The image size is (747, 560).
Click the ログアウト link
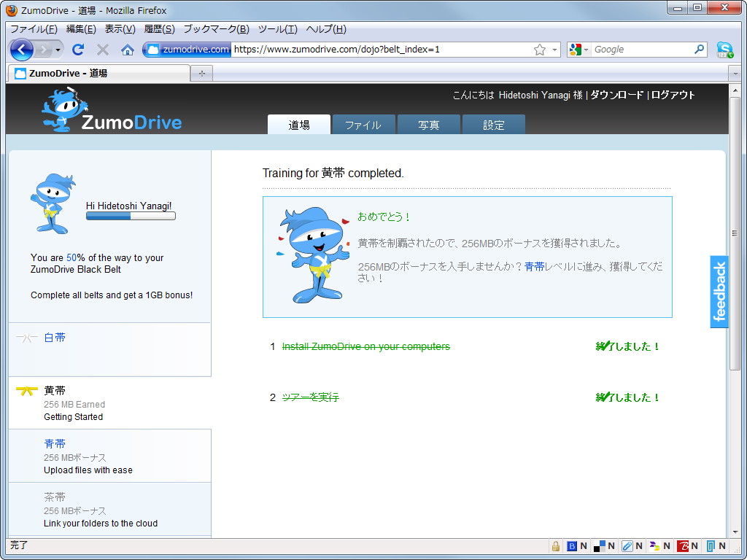point(673,95)
